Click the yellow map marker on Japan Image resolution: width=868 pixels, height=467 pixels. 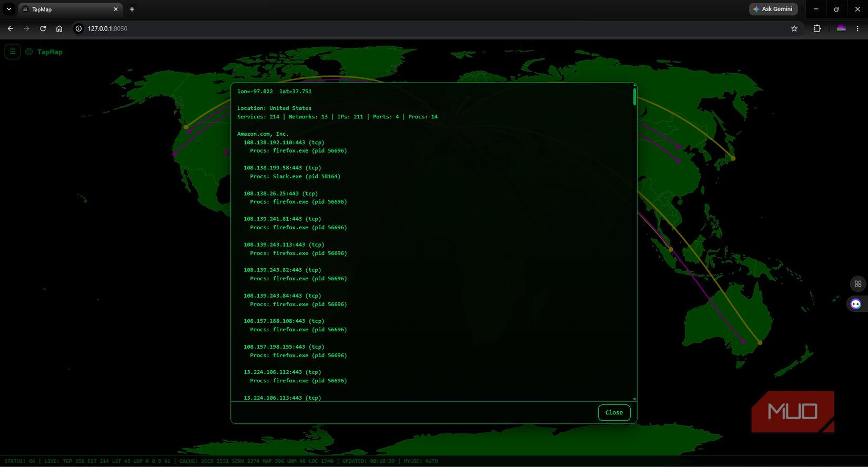coord(733,158)
